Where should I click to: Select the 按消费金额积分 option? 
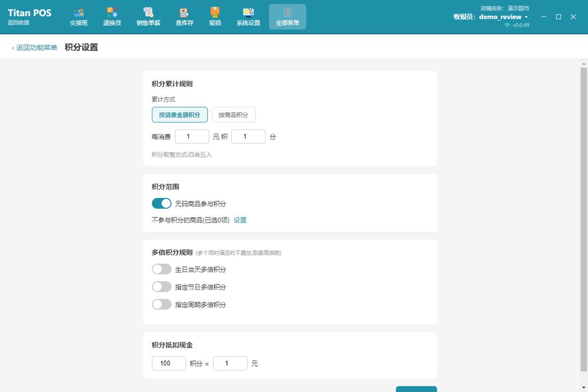(180, 115)
